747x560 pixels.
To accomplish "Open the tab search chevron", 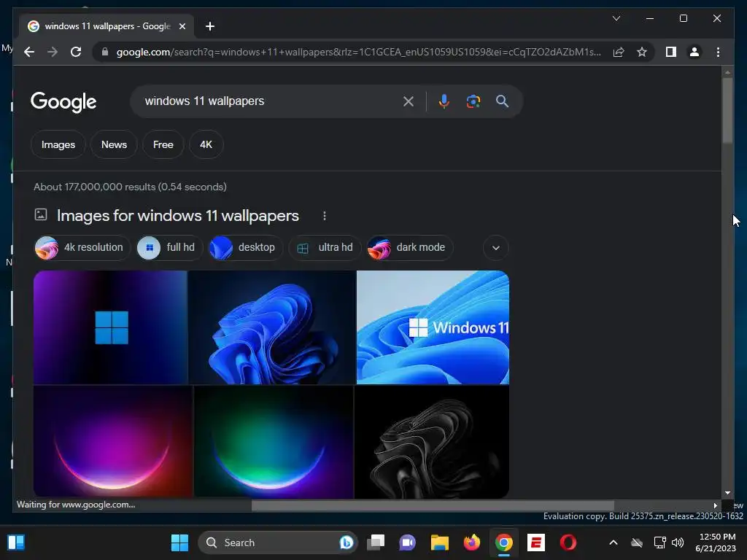I will coord(616,18).
